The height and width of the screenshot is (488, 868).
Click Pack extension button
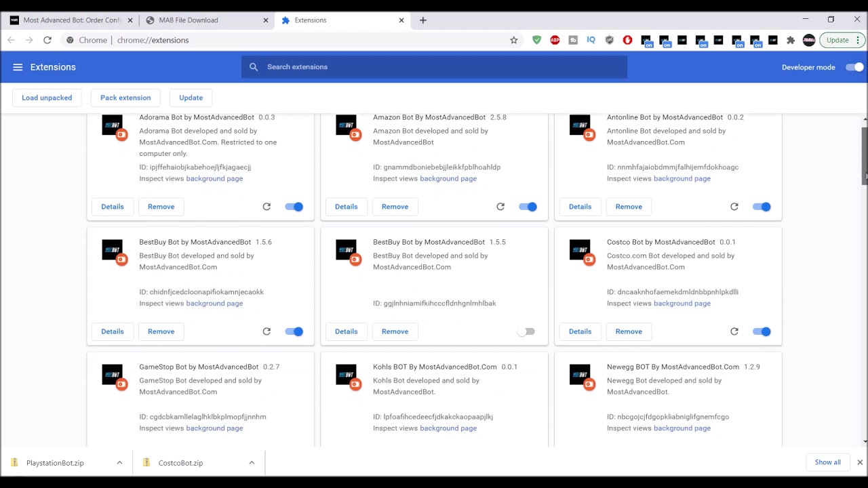(x=125, y=98)
